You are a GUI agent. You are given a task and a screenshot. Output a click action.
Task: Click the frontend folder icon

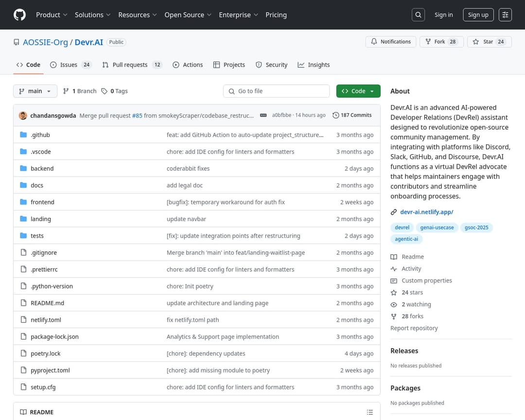pos(23,202)
